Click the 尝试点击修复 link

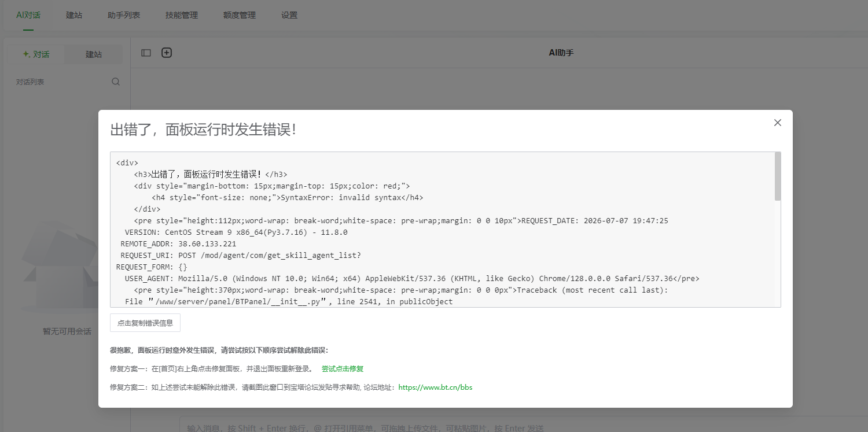[343, 368]
